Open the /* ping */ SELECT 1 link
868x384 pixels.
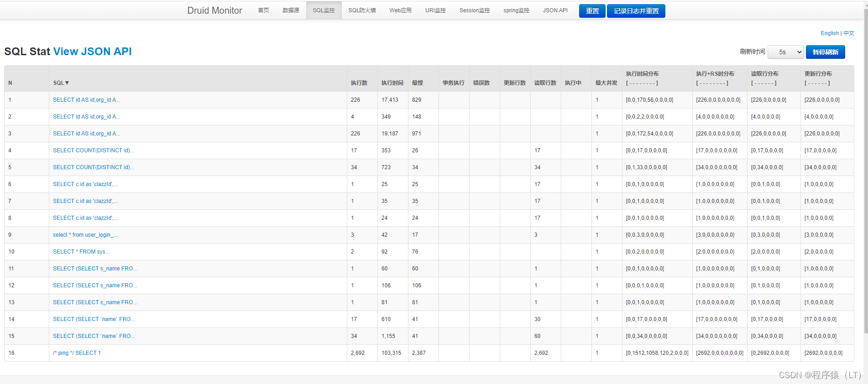click(x=77, y=353)
